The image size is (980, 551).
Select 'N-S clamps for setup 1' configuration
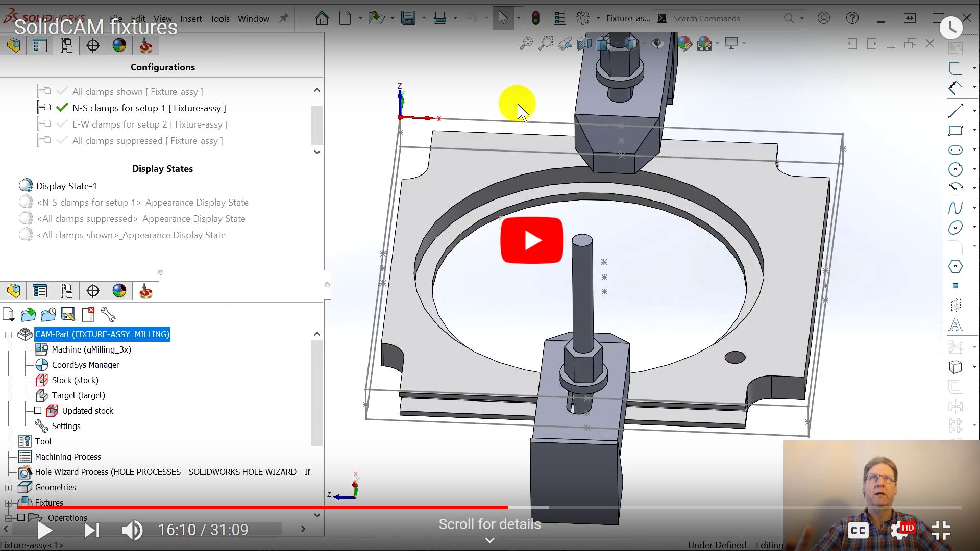(x=149, y=108)
